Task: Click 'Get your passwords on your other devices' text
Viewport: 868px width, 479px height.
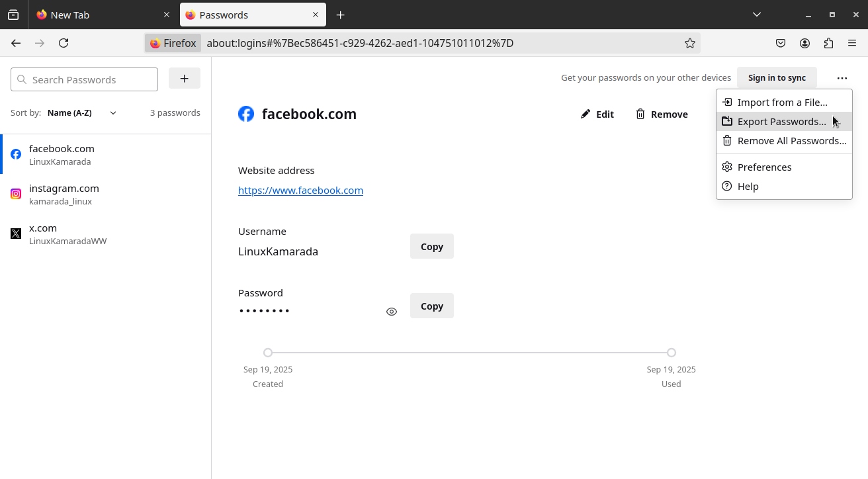Action: point(646,77)
